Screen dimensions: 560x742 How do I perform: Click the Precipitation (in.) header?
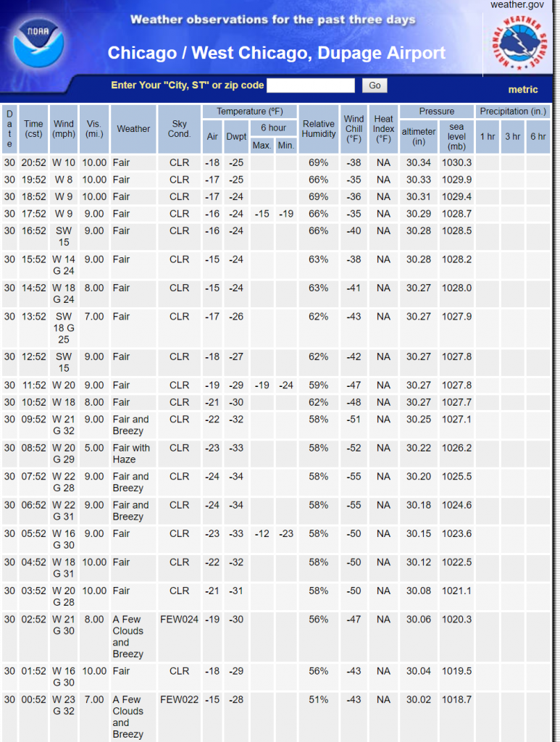tap(513, 112)
